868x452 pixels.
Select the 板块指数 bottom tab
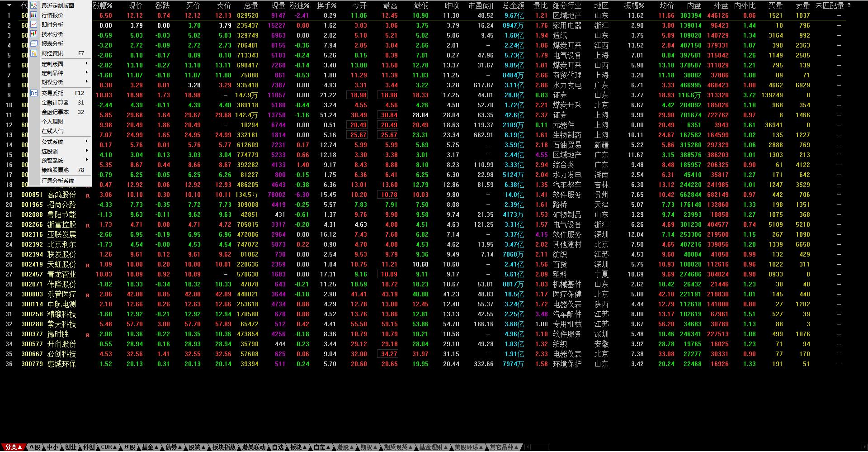[224, 447]
